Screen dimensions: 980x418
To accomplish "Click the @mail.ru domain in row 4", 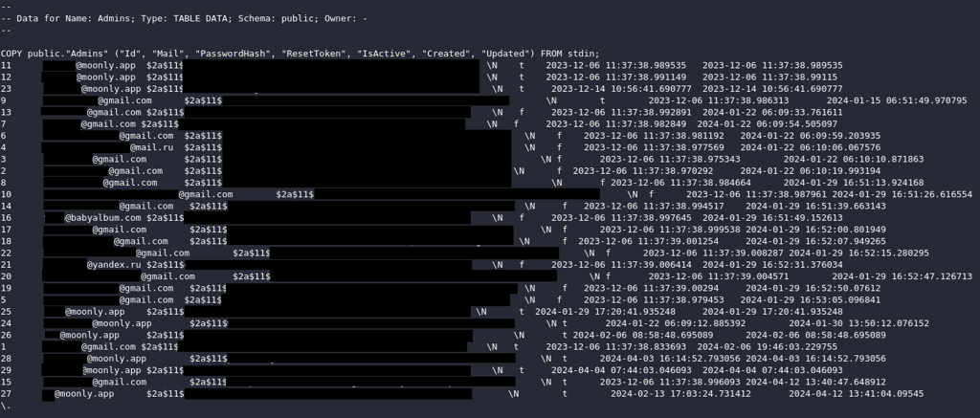I will [151, 147].
